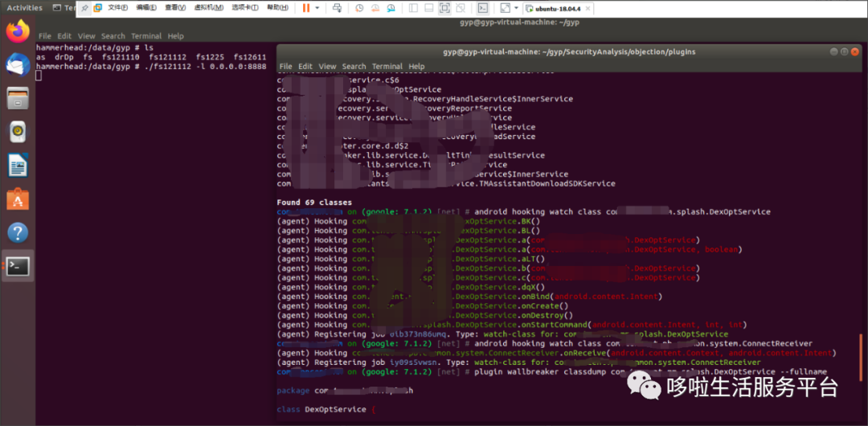This screenshot has height=426, width=868.
Task: Open Firefox from the Ubuntu dock
Action: (x=18, y=31)
